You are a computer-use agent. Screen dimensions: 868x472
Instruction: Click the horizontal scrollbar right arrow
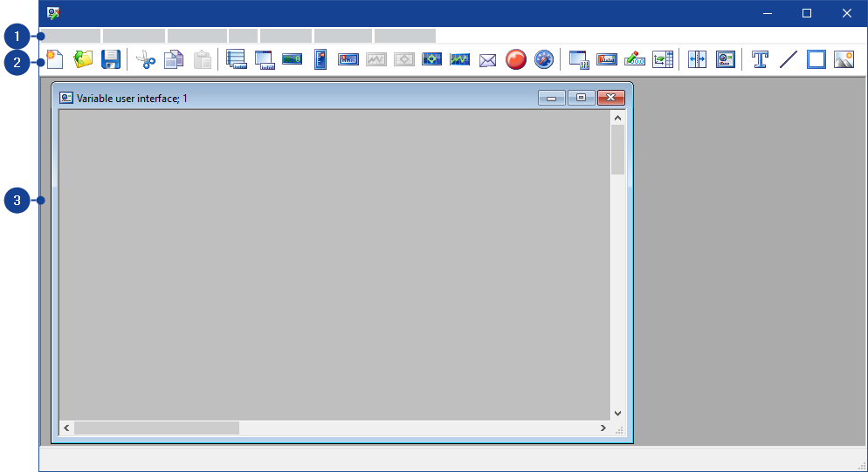[603, 428]
